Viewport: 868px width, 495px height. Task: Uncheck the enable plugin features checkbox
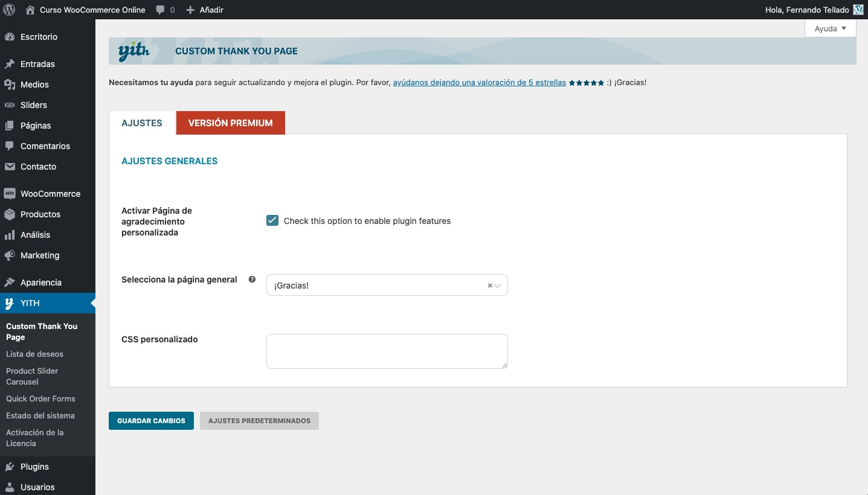(272, 221)
